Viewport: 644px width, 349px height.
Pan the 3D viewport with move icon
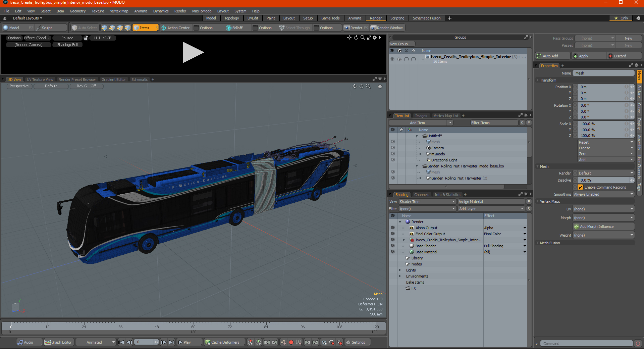click(355, 86)
